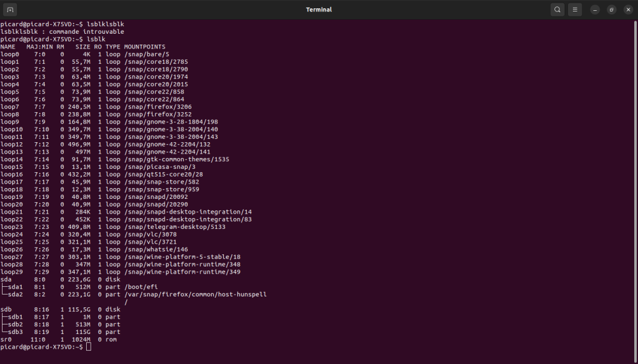
Task: Click the /snap/core18/2785 path
Action: pyautogui.click(x=156, y=62)
